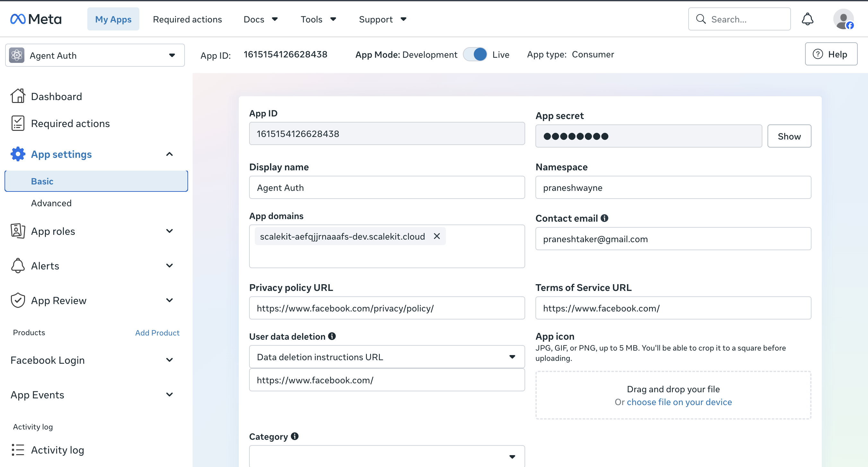Click choose file on your device link

(x=679, y=402)
